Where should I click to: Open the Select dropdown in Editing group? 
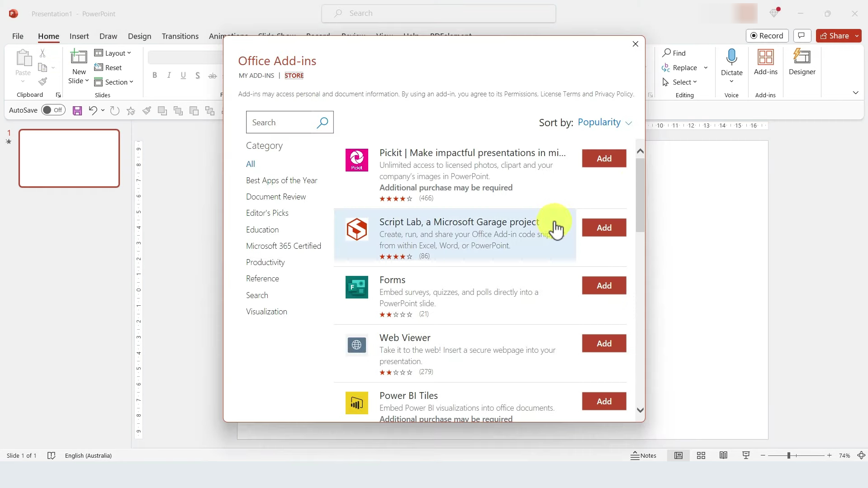click(x=679, y=82)
